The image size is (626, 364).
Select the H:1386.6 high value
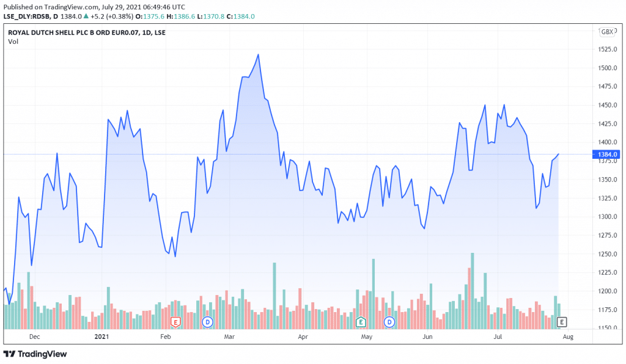coord(181,16)
